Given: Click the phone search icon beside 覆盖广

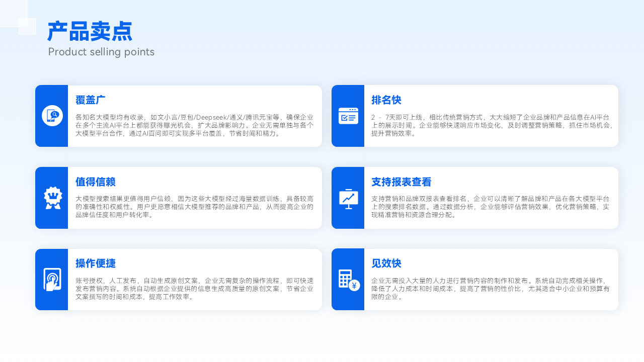Looking at the screenshot, I should pos(52,116).
